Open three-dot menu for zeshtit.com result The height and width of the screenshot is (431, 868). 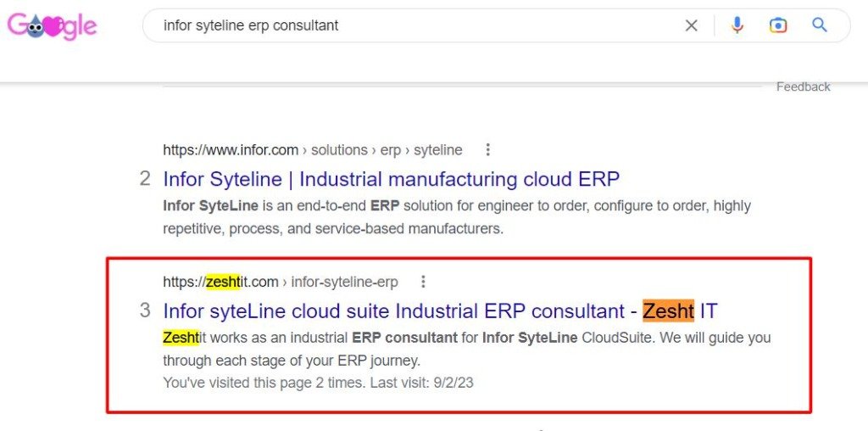click(423, 282)
